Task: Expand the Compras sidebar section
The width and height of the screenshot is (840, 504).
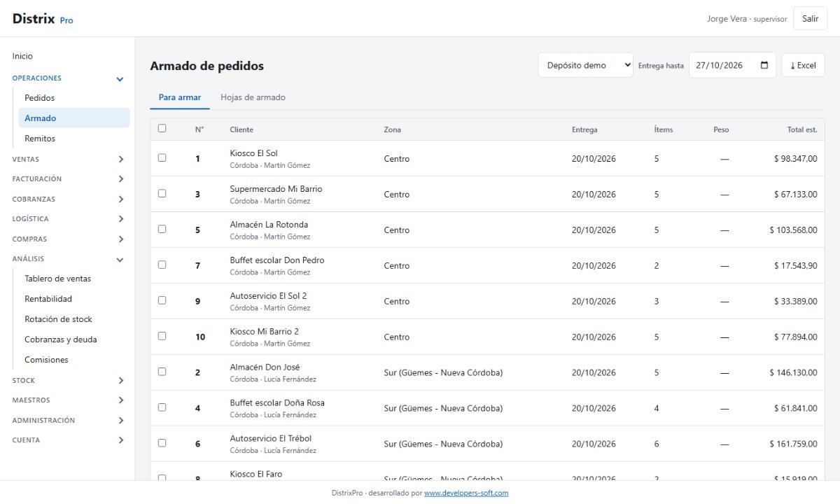Action: pyautogui.click(x=69, y=239)
